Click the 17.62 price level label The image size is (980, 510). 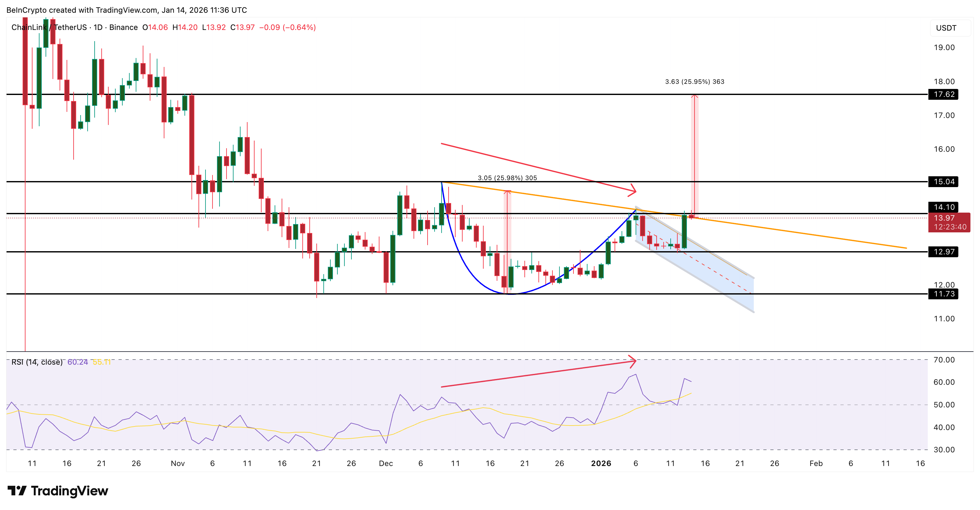[943, 94]
